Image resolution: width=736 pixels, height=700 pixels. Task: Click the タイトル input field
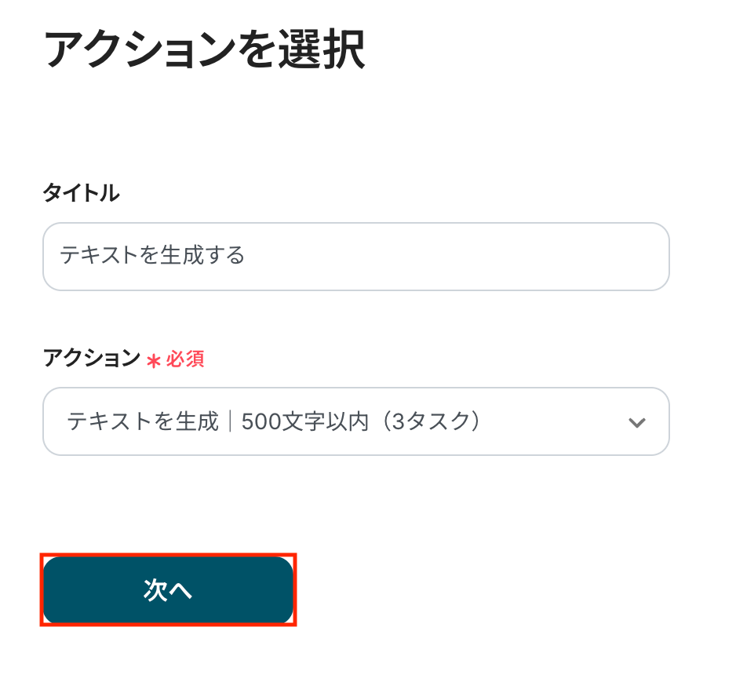(355, 257)
